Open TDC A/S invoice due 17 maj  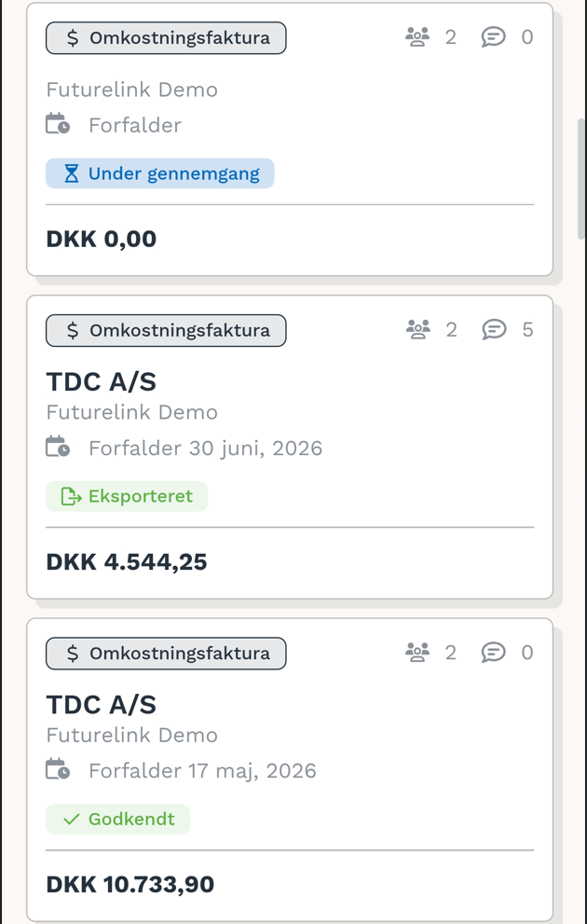[x=102, y=705]
